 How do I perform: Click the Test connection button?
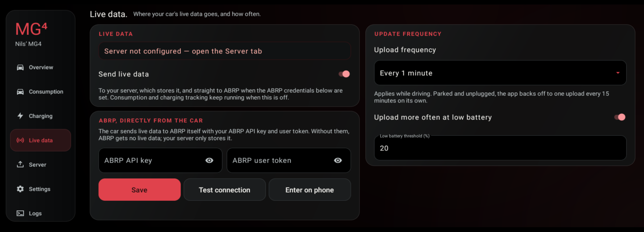pos(225,190)
